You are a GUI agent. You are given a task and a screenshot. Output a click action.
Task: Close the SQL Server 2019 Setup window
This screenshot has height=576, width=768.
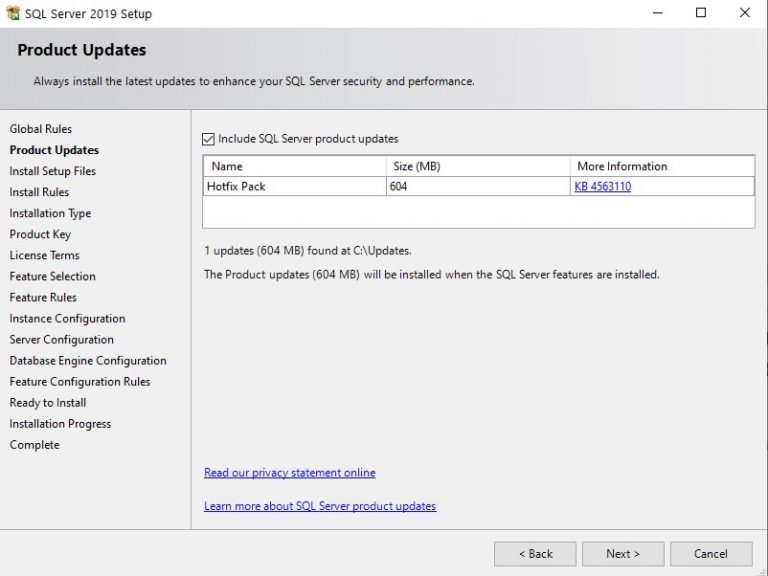pyautogui.click(x=744, y=13)
